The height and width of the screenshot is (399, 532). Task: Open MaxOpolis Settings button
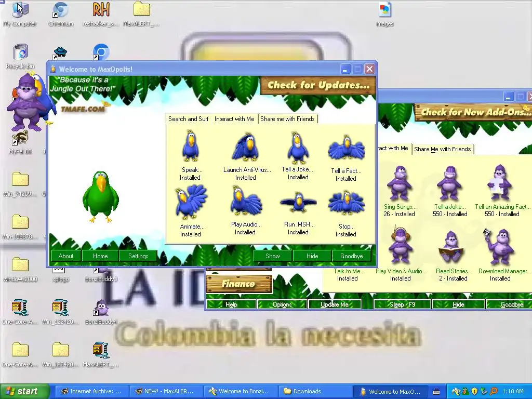coord(138,256)
